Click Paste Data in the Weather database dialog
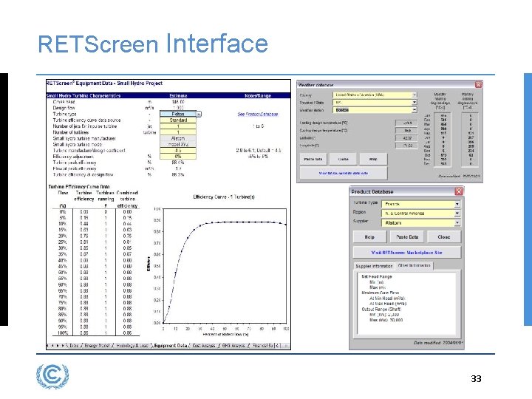This screenshot has height=399, width=532. [313, 159]
